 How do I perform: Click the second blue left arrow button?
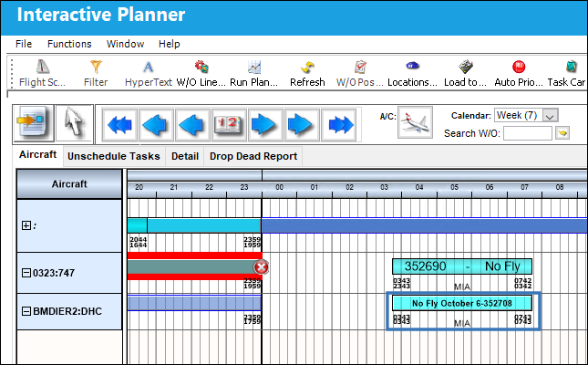[x=156, y=125]
